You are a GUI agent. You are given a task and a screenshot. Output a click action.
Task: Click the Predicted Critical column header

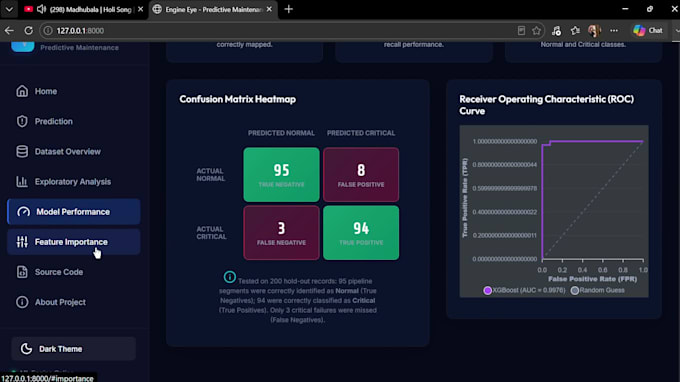tap(361, 133)
